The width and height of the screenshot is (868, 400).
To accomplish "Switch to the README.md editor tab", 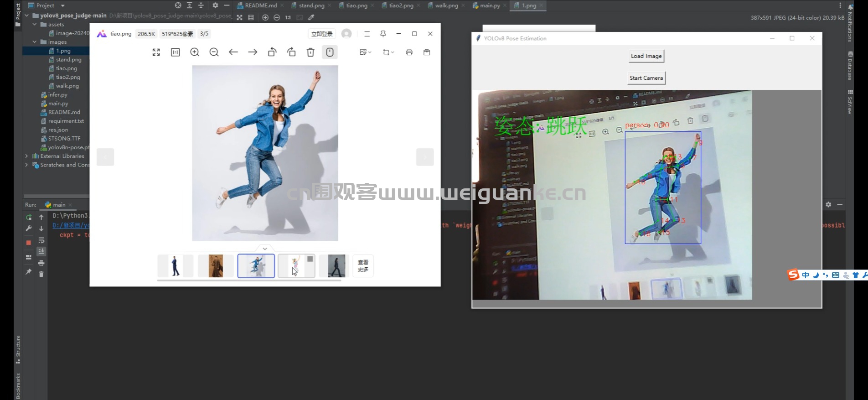I will [x=260, y=5].
